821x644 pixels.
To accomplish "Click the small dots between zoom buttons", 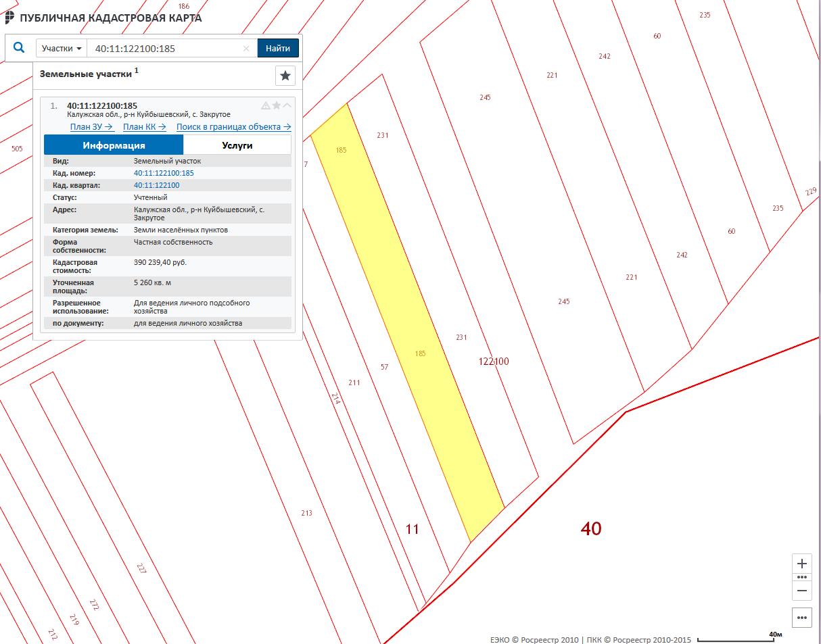I will point(802,577).
